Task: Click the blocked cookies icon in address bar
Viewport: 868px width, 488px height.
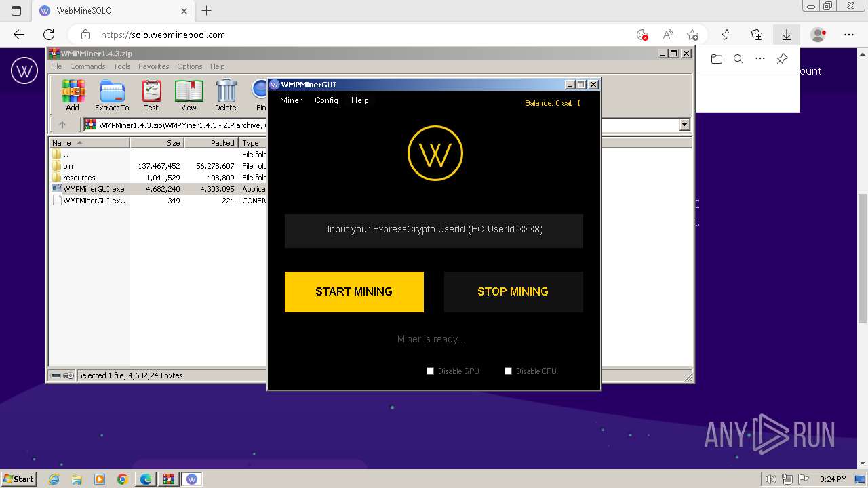Action: (642, 35)
